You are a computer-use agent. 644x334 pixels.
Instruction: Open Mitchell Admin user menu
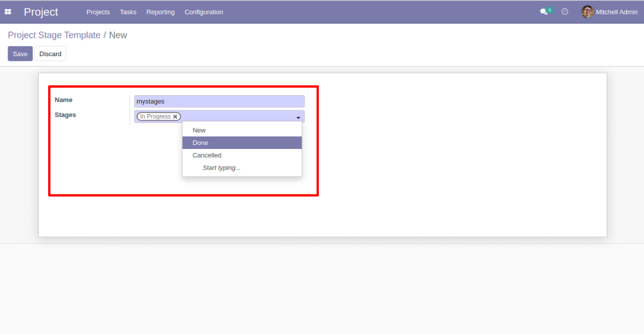point(610,12)
